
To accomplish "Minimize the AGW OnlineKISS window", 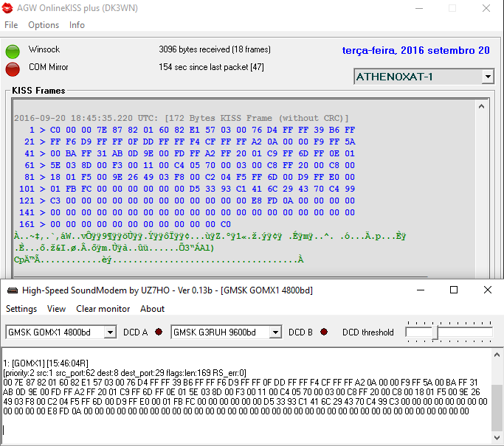I will (x=419, y=8).
